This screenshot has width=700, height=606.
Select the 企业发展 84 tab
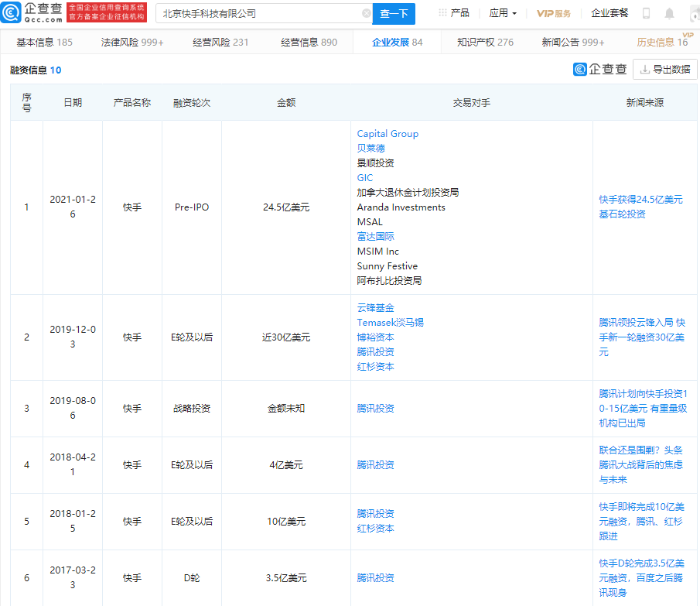tap(398, 43)
